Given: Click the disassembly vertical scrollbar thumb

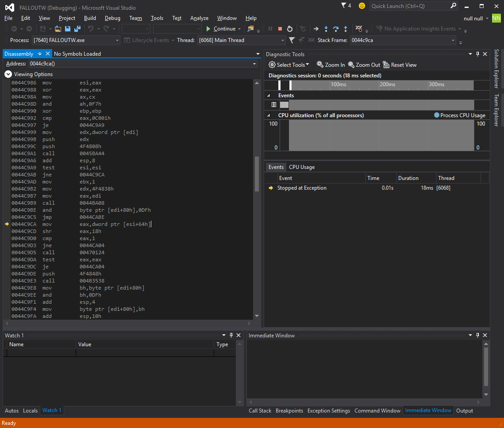Looking at the screenshot, I should [257, 174].
